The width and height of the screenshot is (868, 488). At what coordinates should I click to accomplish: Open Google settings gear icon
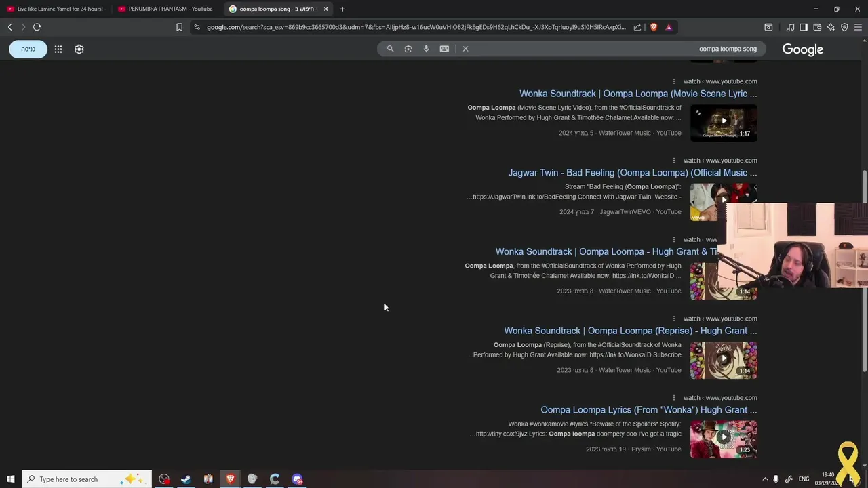tap(79, 49)
